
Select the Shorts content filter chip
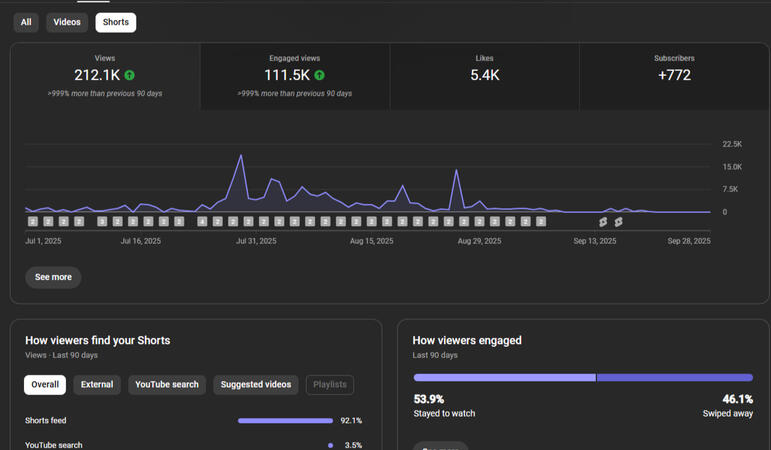click(115, 22)
